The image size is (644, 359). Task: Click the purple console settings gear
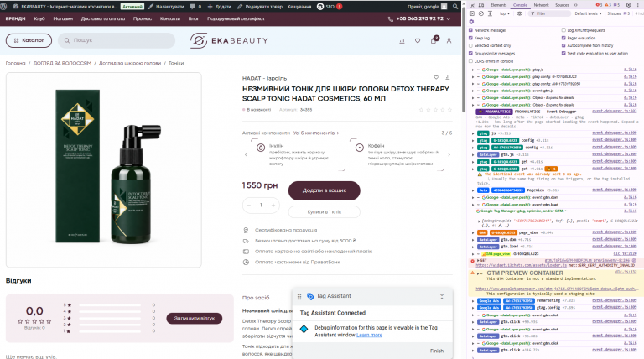[471, 22]
